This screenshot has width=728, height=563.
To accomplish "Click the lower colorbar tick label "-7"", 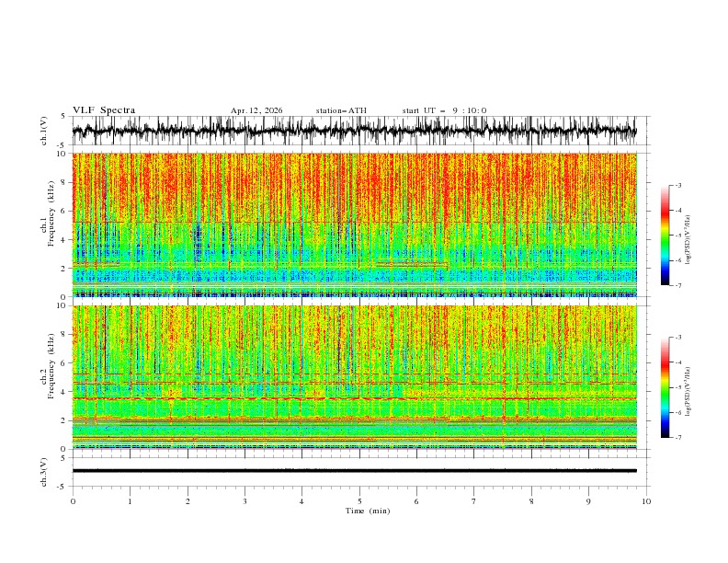I will (x=678, y=438).
